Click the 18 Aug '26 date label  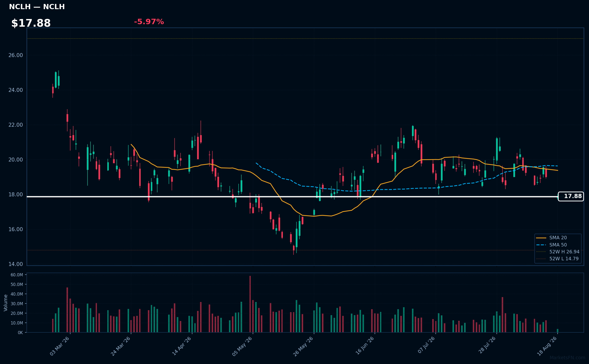click(547, 346)
